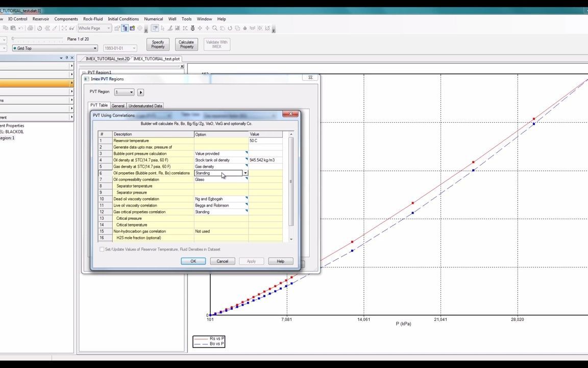Screen dimensions: 588x368
Task: Click the paste icon in the toolbar
Action: (x=13, y=28)
